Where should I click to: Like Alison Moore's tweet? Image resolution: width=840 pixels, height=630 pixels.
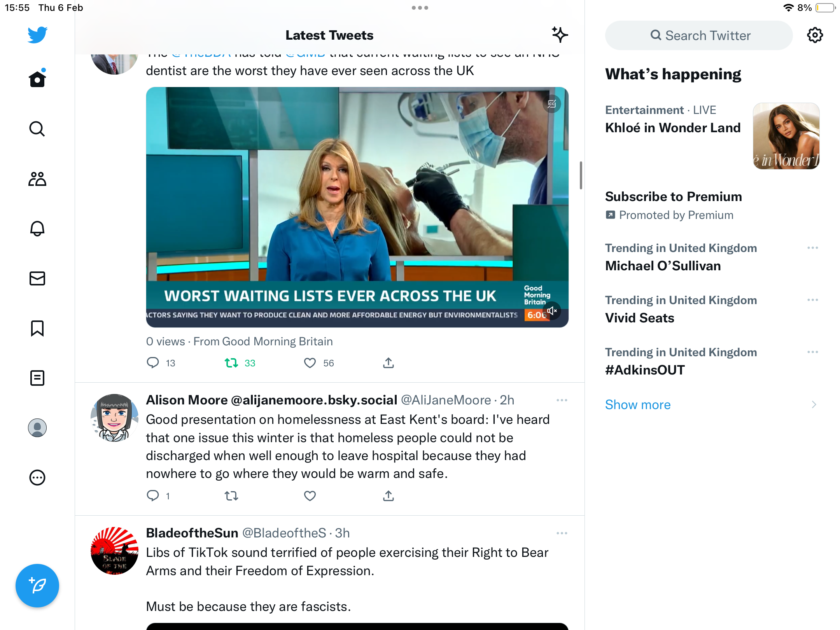click(310, 496)
